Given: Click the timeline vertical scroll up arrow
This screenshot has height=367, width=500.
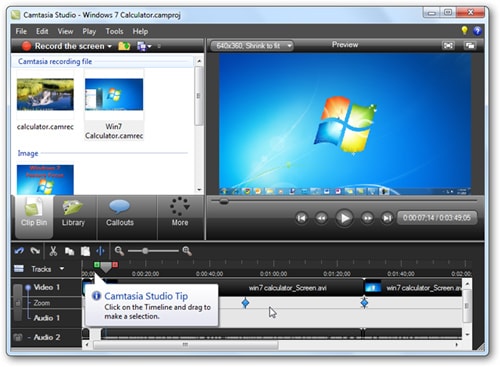Looking at the screenshot, I should click(467, 284).
